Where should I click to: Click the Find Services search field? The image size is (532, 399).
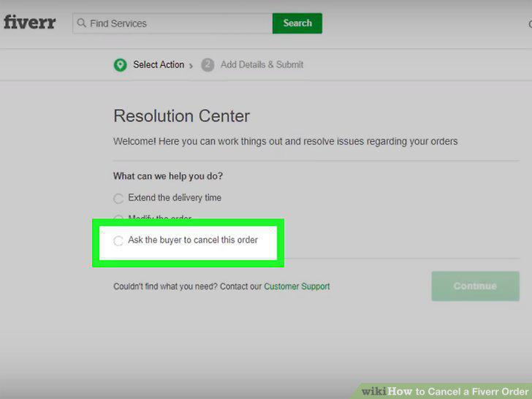coord(172,23)
